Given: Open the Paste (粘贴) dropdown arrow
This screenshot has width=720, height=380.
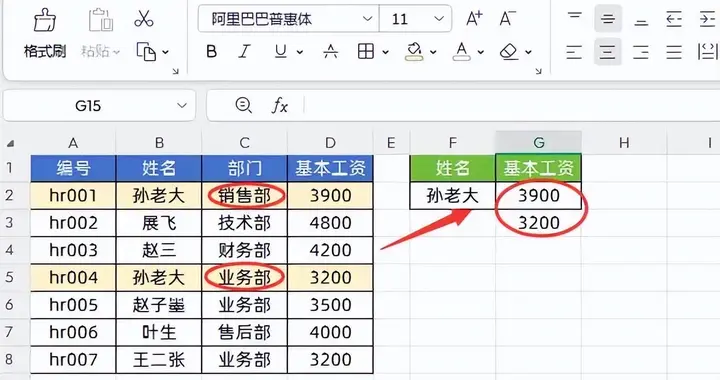Looking at the screenshot, I should pyautogui.click(x=117, y=52).
